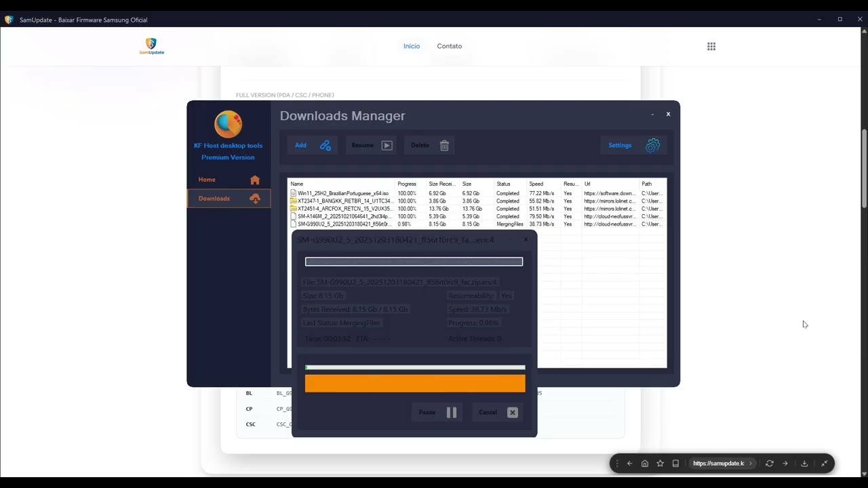
Task: Click the BL row label on the page behind
Action: pos(249,393)
